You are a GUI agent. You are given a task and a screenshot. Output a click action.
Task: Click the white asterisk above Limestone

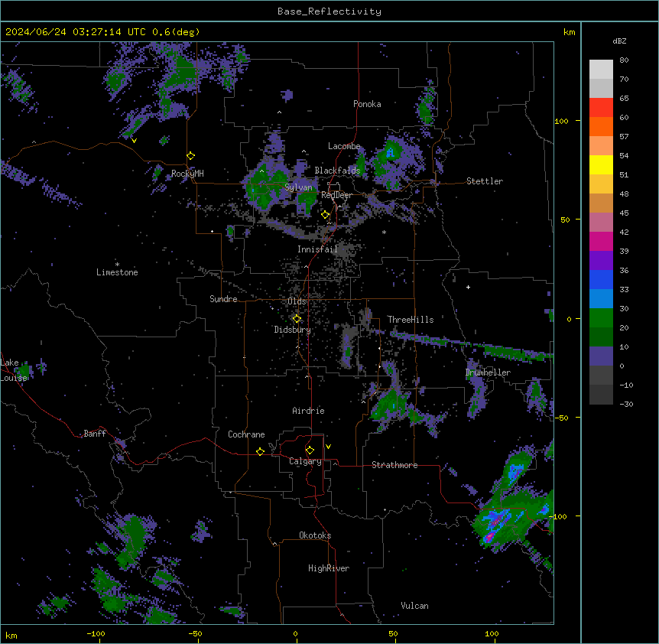(117, 265)
